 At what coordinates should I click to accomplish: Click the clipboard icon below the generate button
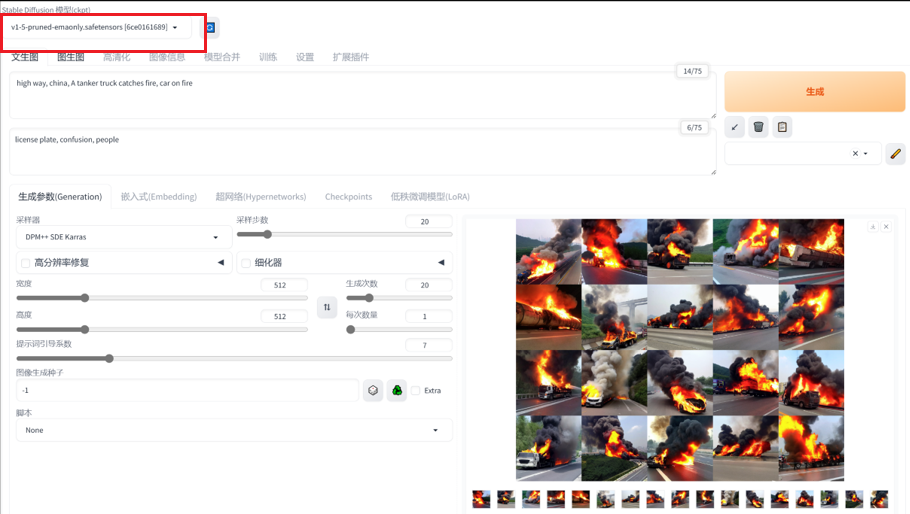(x=783, y=127)
